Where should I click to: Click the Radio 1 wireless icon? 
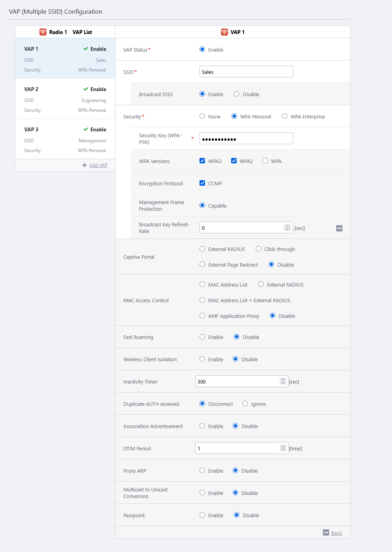click(43, 32)
